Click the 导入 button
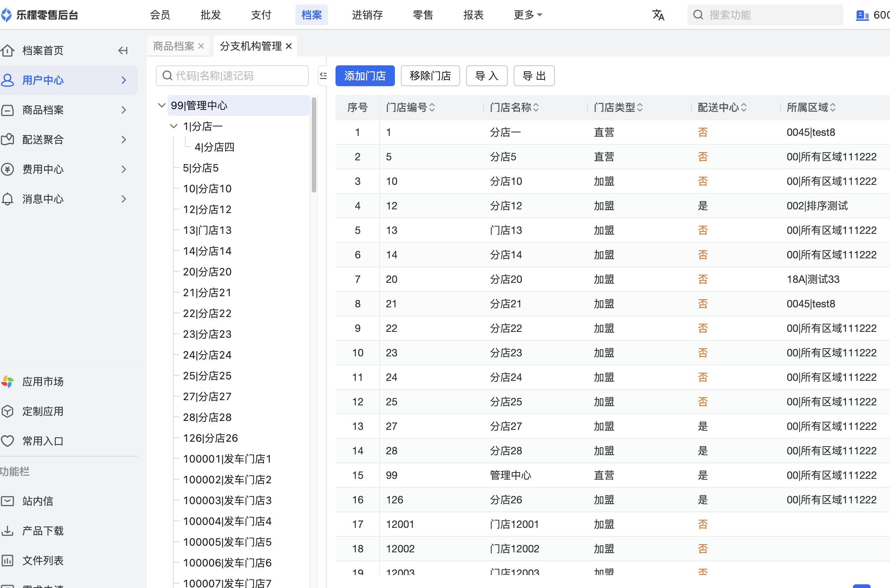 pyautogui.click(x=487, y=76)
